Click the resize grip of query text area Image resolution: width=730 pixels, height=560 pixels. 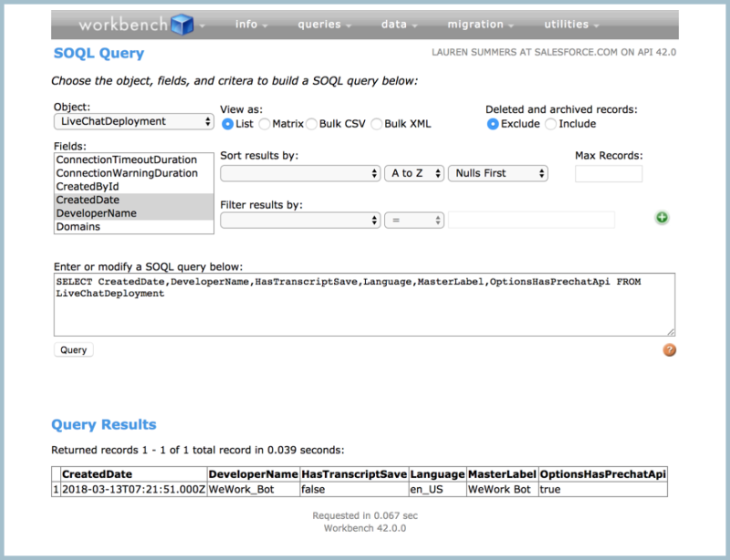coord(671,331)
